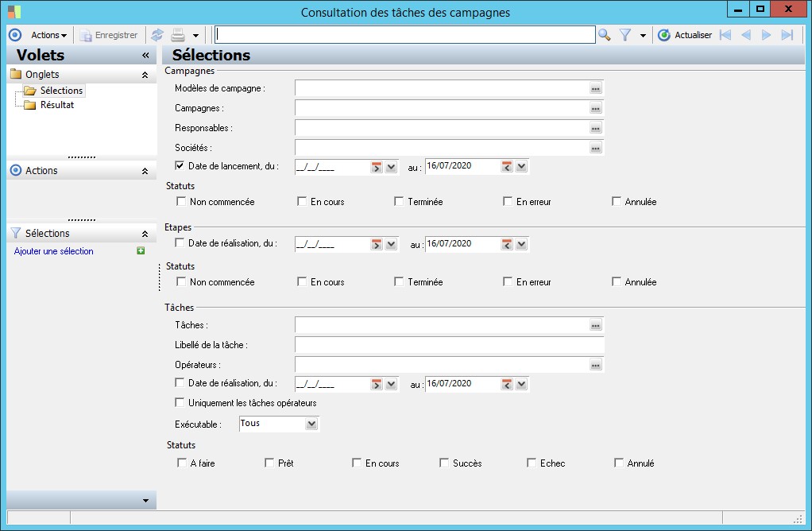Select the Sélections item in Onglets tree
812x531 pixels.
pos(61,91)
